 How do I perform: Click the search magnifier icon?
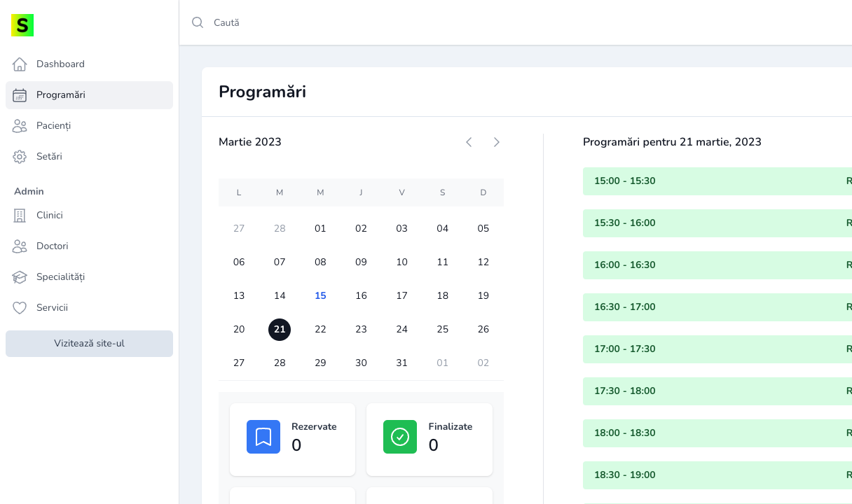198,22
